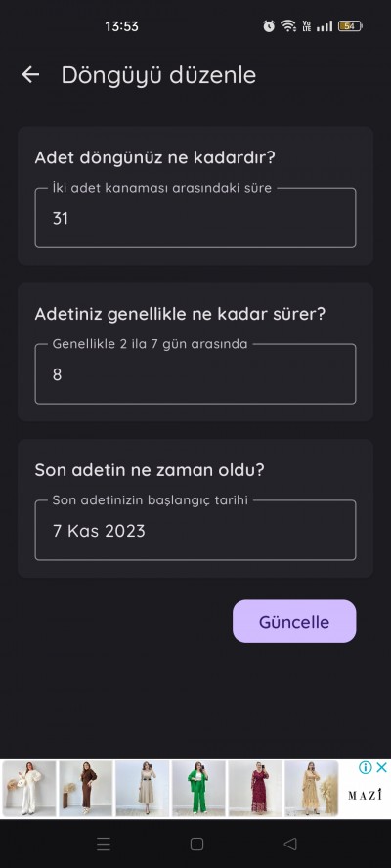This screenshot has height=868, width=391.
Task: Open date picker for 7 Kas 2023
Action: click(195, 531)
